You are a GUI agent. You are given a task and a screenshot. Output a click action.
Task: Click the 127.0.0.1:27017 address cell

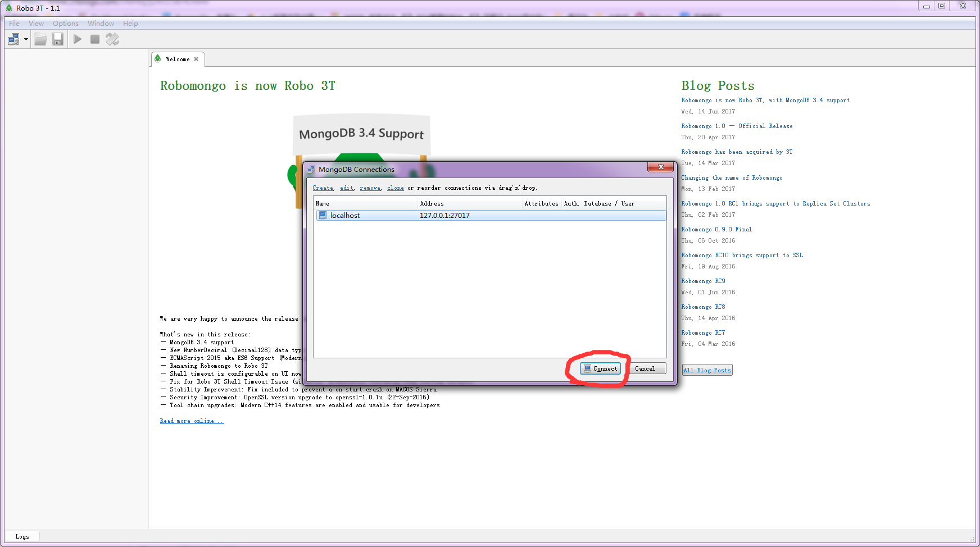pyautogui.click(x=444, y=216)
